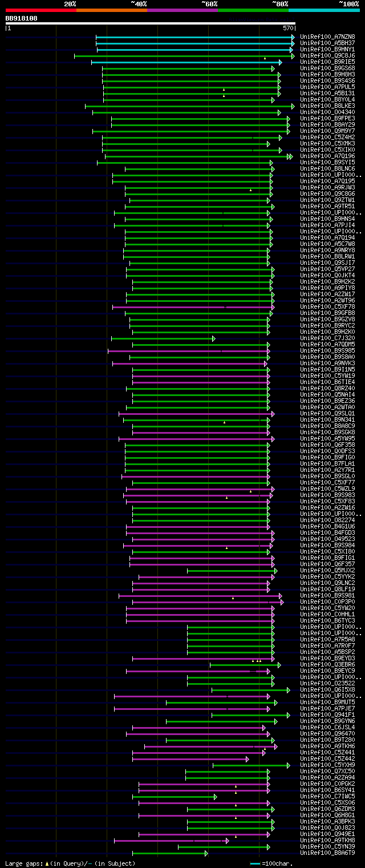Viewport: 365px width, 868px height.
Task: Open hit UniRef100_C7J320
Action: [x=326, y=338]
